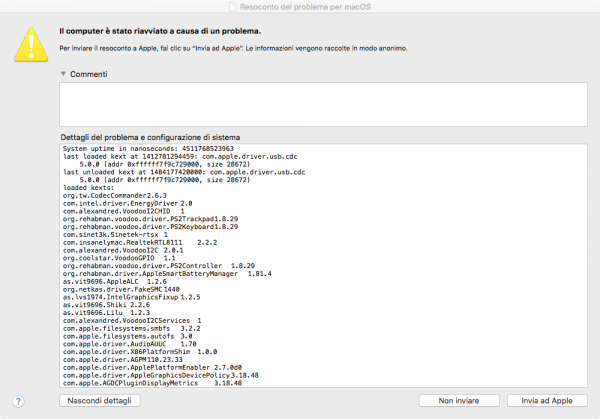Select the VoodooI2C 2.0.1 line
The image size is (600, 419).
[x=123, y=250]
